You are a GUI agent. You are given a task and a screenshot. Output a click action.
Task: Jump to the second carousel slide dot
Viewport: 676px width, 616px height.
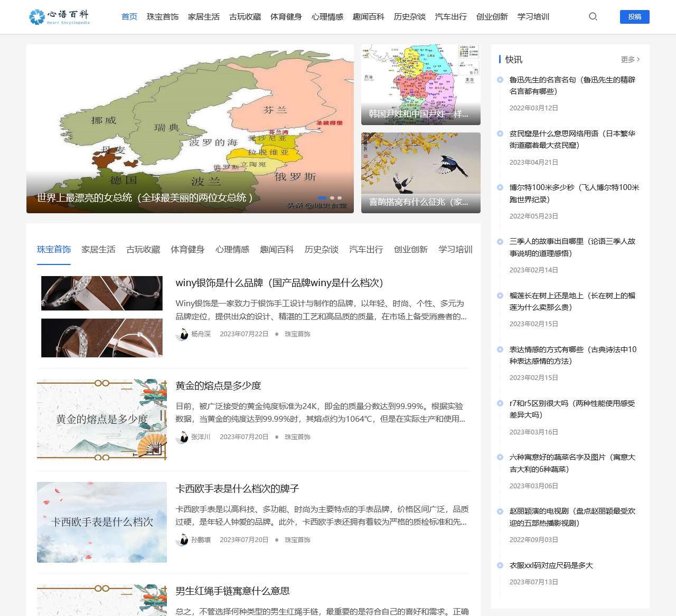(332, 198)
